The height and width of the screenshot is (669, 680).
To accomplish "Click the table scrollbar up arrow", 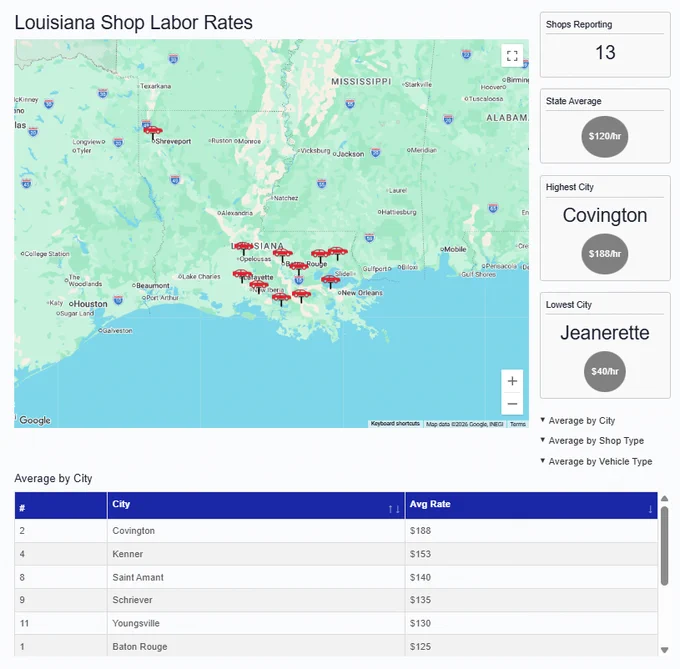I will tap(664, 499).
